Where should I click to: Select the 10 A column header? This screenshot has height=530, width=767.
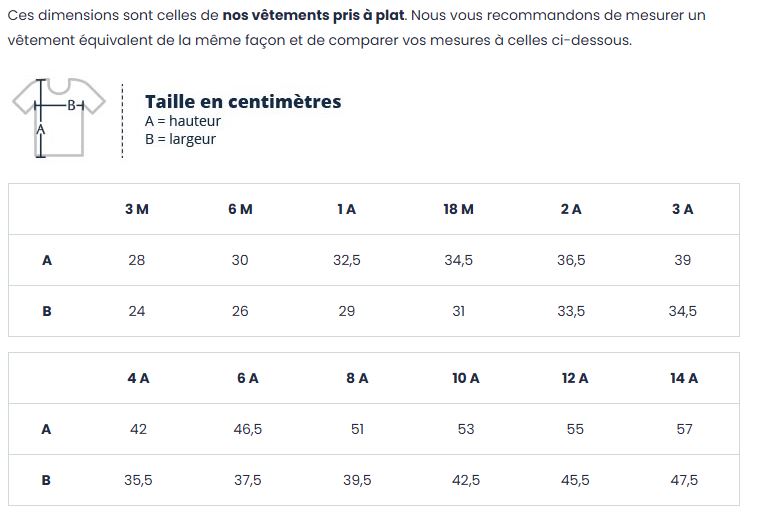click(466, 378)
